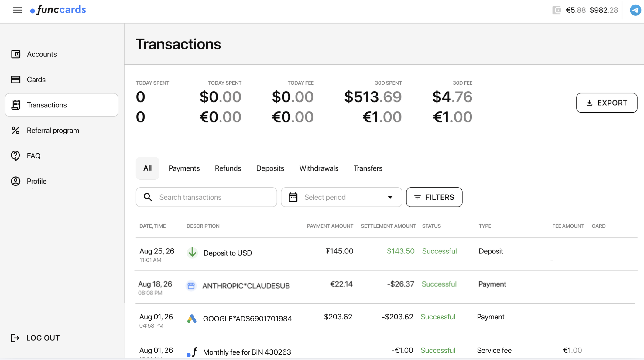Switch to the Deposits tab
The height and width of the screenshot is (360, 644).
(x=270, y=168)
